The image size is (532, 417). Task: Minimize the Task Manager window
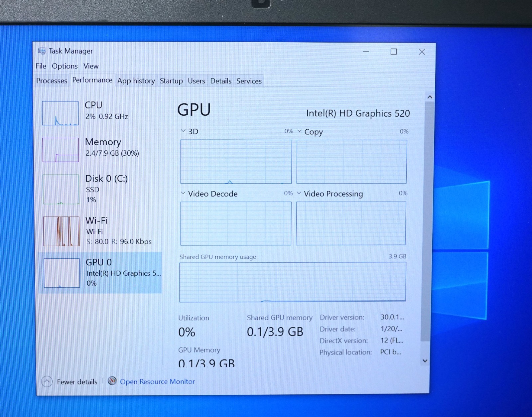click(366, 52)
